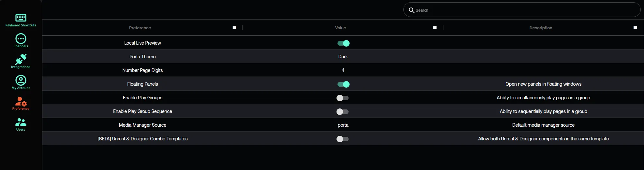Sort by the Value column header
Screen dimensions: 644x170
340,28
